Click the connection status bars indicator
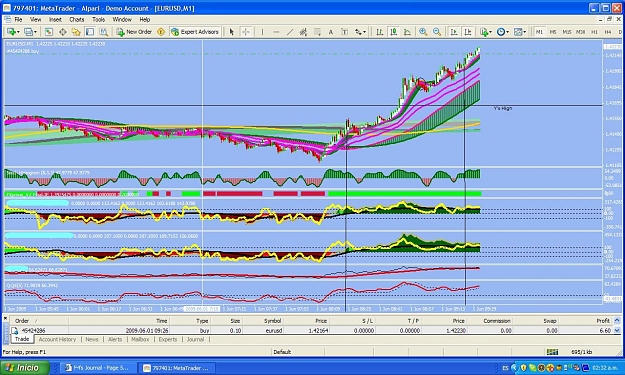The height and width of the screenshot is (375, 625). (x=552, y=352)
